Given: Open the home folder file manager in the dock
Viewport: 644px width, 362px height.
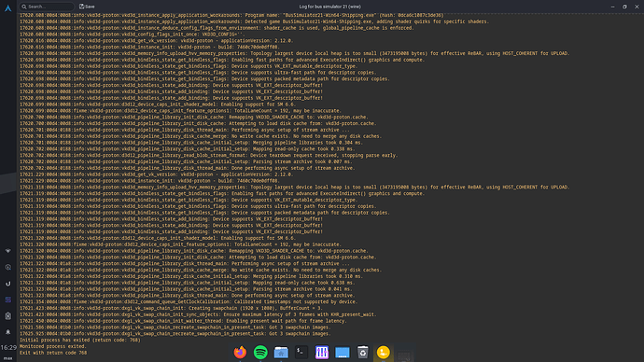Looking at the screenshot, I should click(x=281, y=352).
